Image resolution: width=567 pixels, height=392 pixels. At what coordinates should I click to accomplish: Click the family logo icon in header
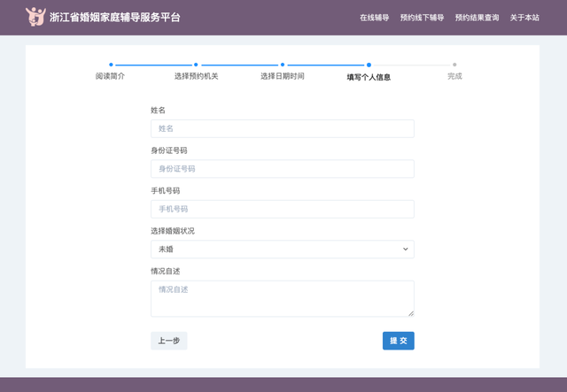click(x=35, y=17)
